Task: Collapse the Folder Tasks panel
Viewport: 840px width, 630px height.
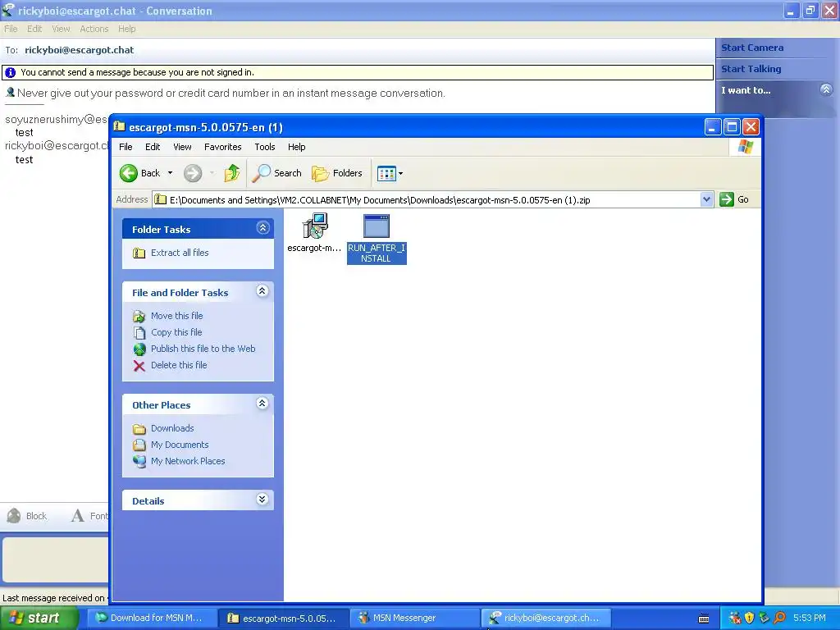Action: [262, 228]
